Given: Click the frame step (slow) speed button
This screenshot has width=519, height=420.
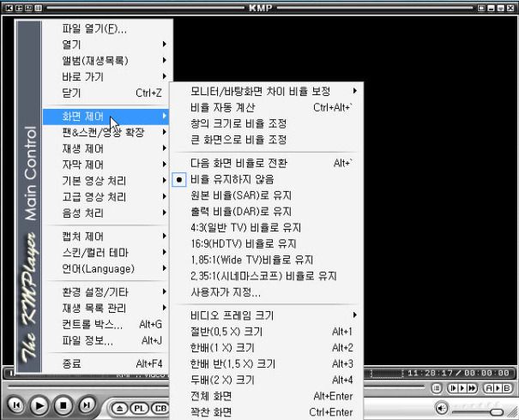Looking at the screenshot, I should click(x=454, y=388).
